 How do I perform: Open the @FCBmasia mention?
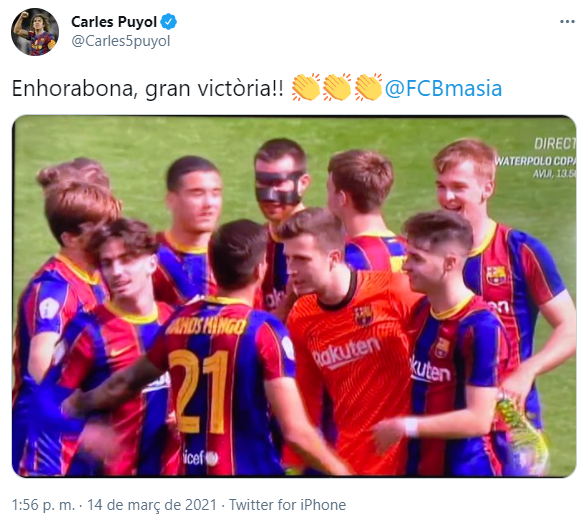443,89
